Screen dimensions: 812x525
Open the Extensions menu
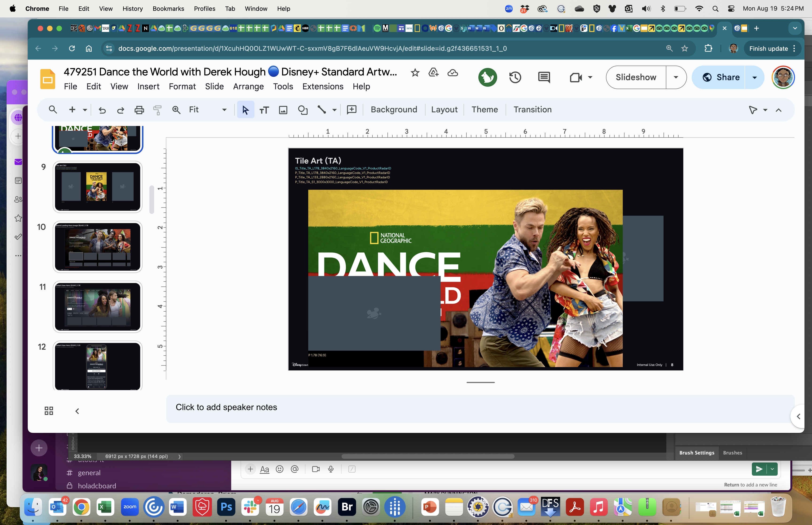click(323, 86)
